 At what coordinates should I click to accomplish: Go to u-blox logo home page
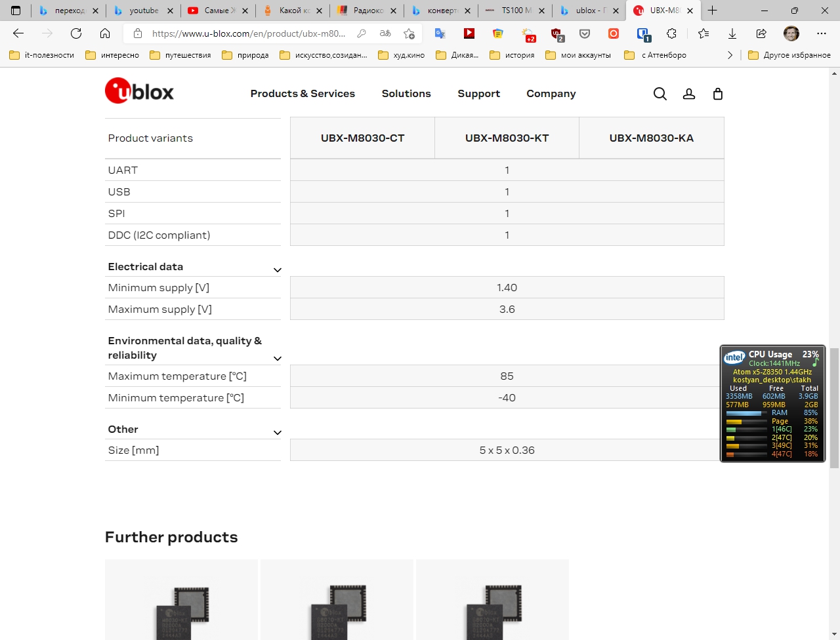coord(139,91)
